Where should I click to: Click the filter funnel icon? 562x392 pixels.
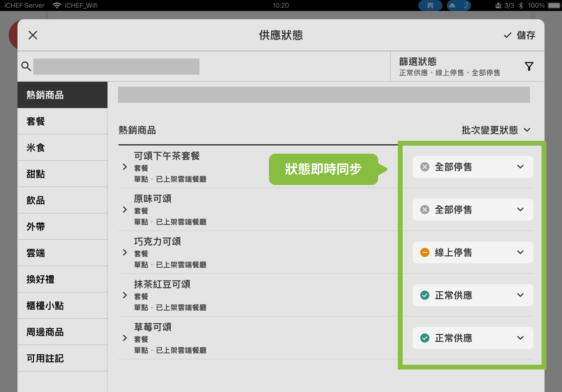click(x=529, y=66)
